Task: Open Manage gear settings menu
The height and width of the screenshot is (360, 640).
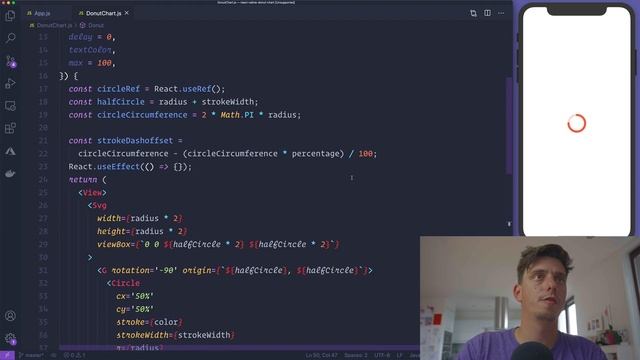Action: [11, 338]
